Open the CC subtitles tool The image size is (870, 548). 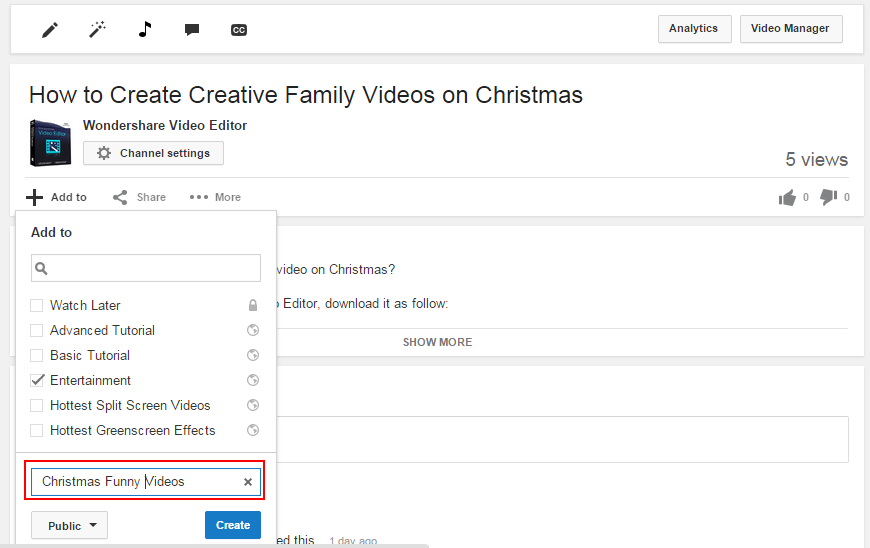239,30
